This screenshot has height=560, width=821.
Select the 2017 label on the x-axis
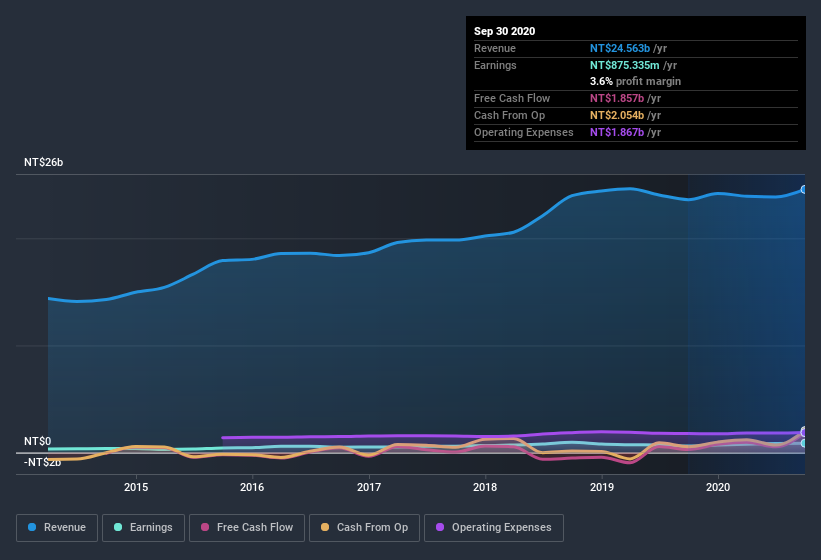[369, 487]
